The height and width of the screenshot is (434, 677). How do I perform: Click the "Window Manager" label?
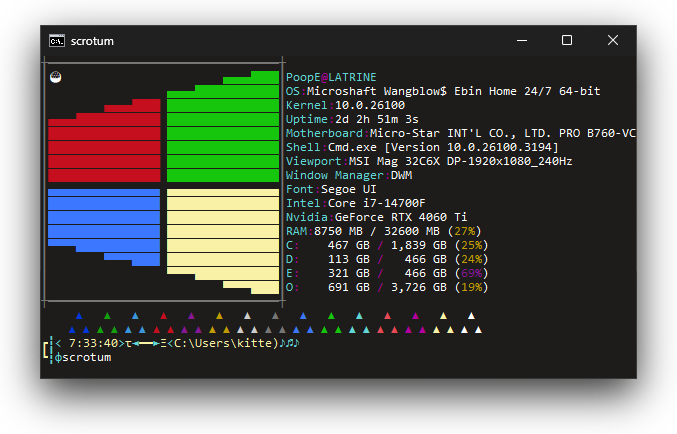click(335, 175)
